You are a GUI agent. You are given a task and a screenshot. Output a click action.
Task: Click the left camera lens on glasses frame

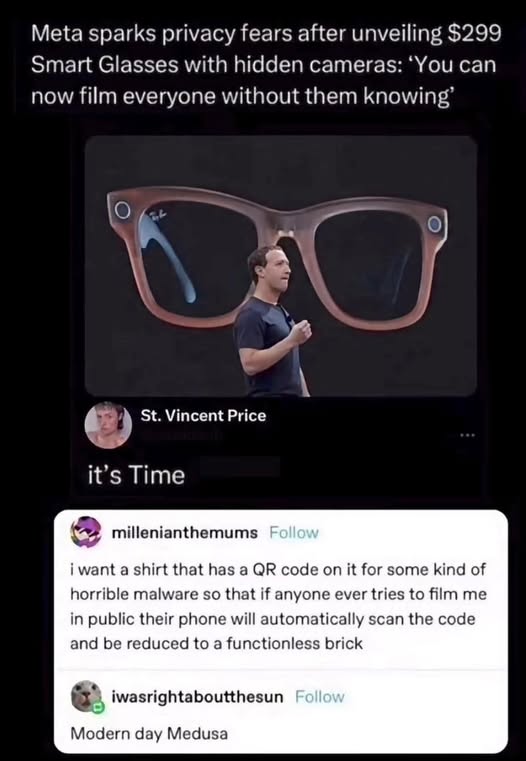click(123, 210)
